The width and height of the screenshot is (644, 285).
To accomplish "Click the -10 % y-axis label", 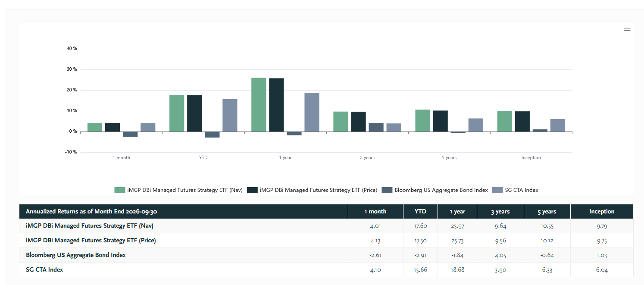I will pyautogui.click(x=71, y=152).
